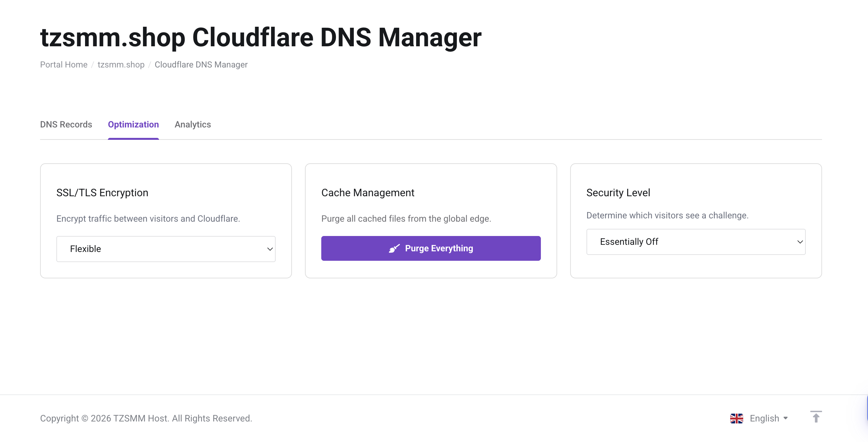868x442 pixels.
Task: Click the broom icon on Purge button
Action: coord(394,248)
